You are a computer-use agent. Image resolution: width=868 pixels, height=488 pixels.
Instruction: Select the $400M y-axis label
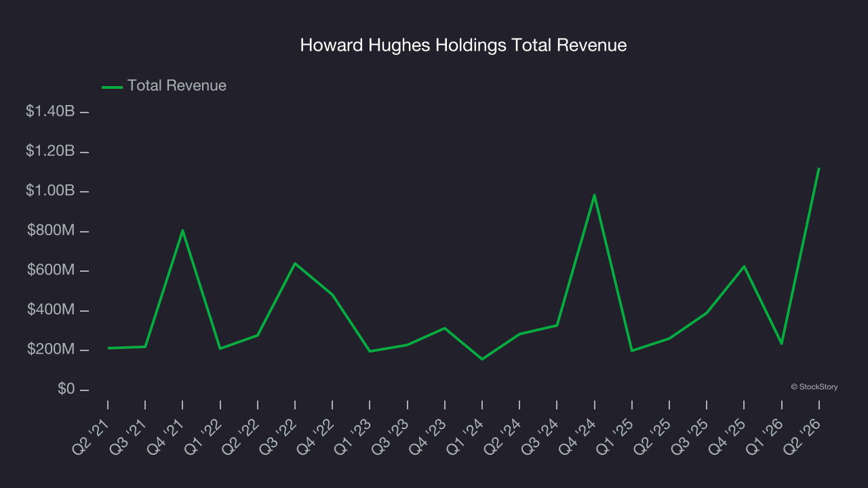51,310
